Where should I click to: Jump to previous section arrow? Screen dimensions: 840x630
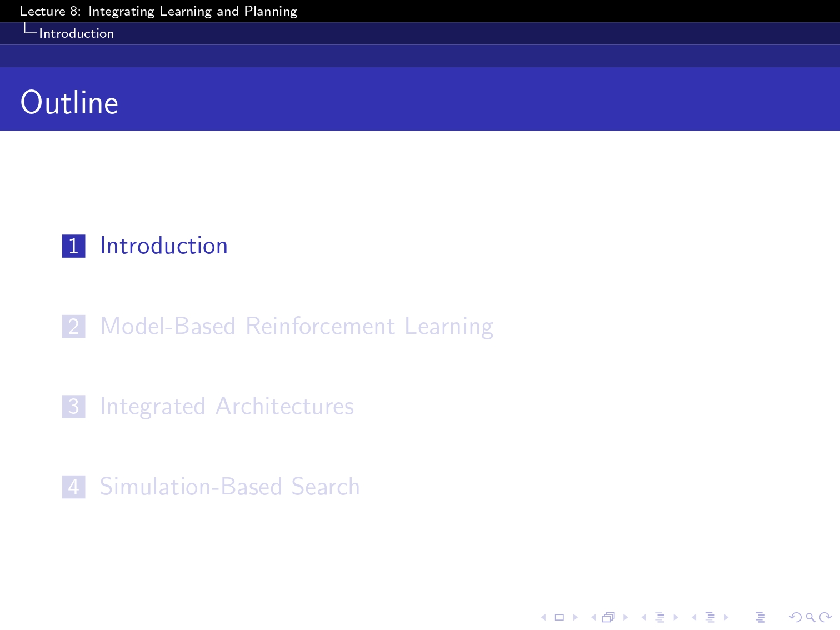point(694,617)
